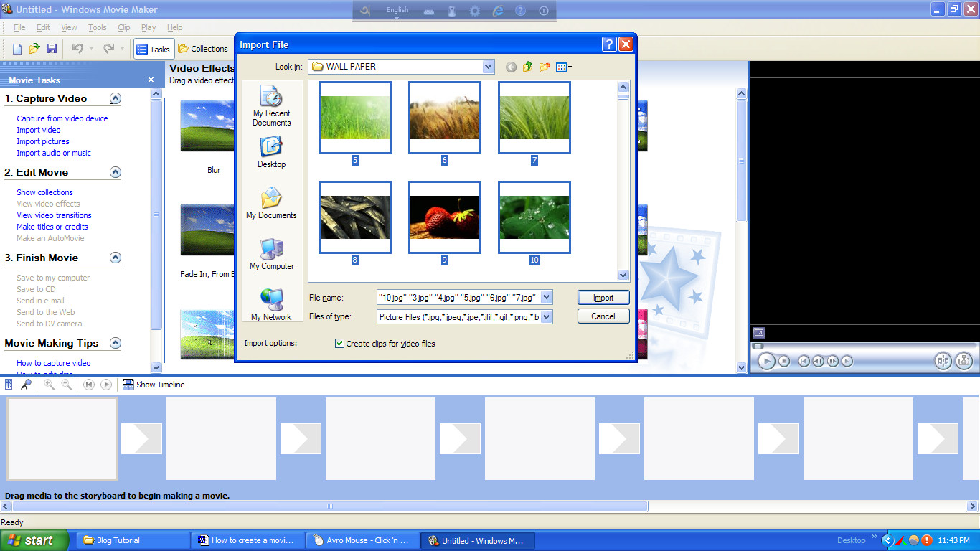
Task: Click the Split Clip button under the preview
Action: pyautogui.click(x=943, y=361)
